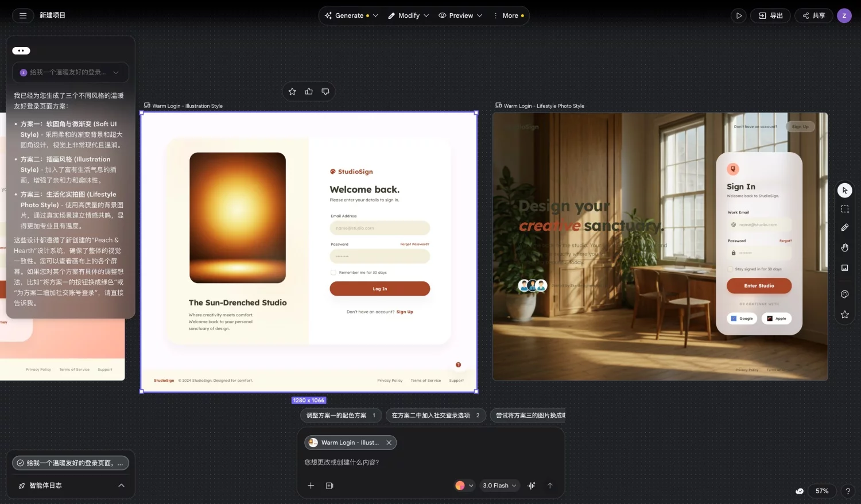This screenshot has height=504, width=861.
Task: Open the 3.0 Flash model dropdown
Action: (499, 486)
